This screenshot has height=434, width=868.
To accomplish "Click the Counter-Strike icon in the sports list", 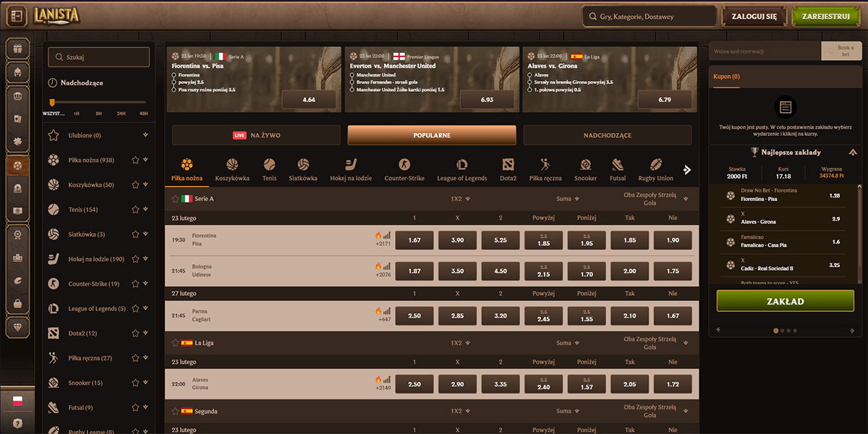I will pos(54,284).
